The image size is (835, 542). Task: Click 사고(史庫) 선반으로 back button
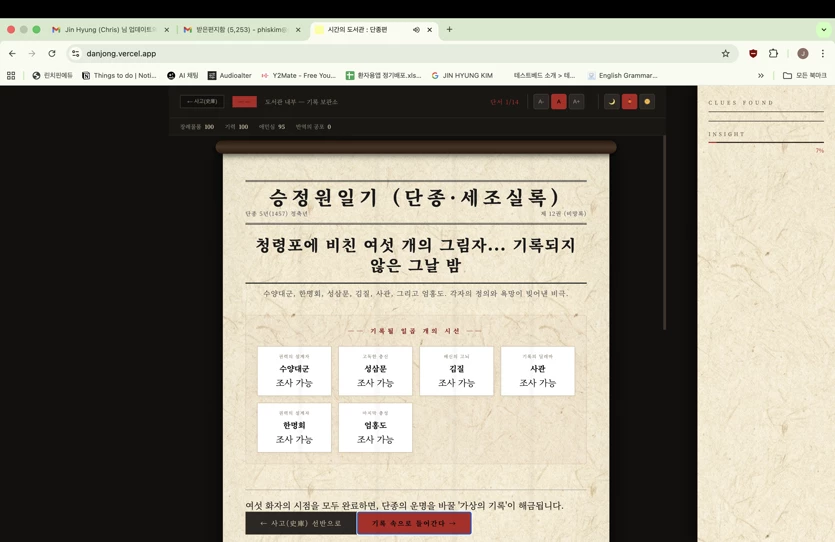301,523
